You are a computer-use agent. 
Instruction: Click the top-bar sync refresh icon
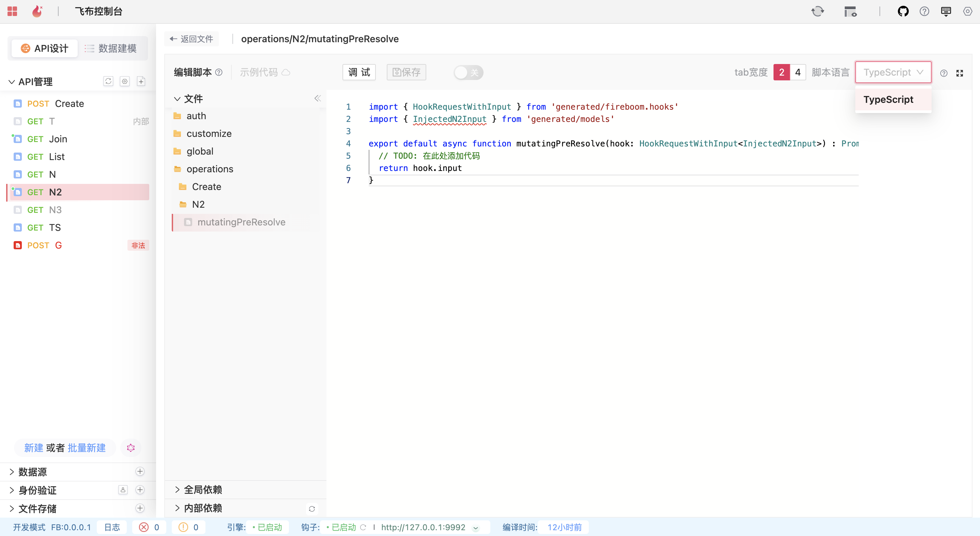tap(817, 11)
